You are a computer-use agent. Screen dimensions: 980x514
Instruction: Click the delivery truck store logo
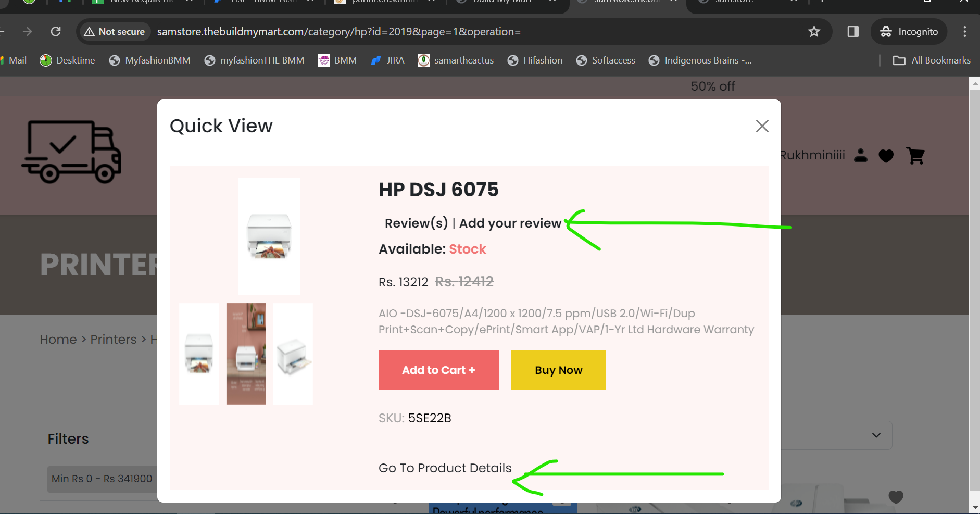coord(72,152)
